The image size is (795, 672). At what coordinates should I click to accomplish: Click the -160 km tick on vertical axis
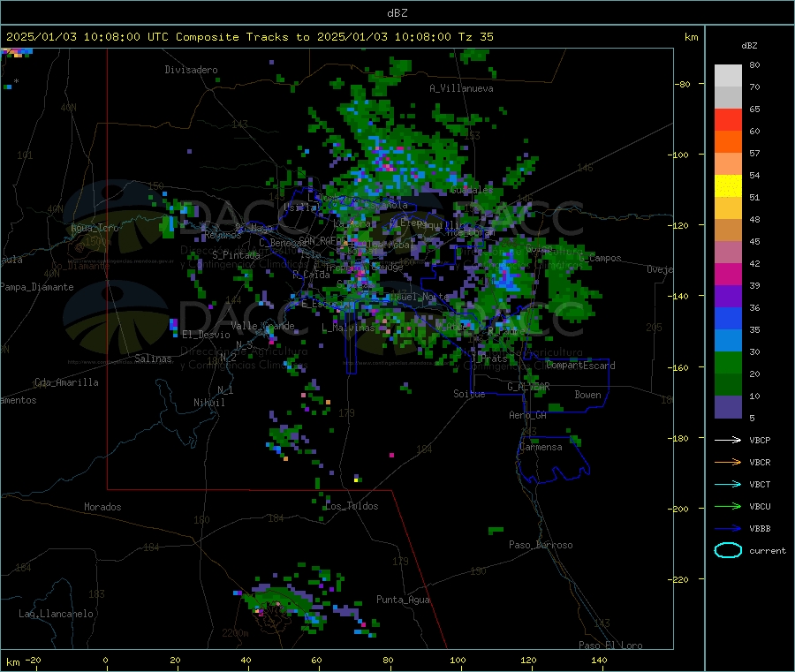tap(680, 367)
